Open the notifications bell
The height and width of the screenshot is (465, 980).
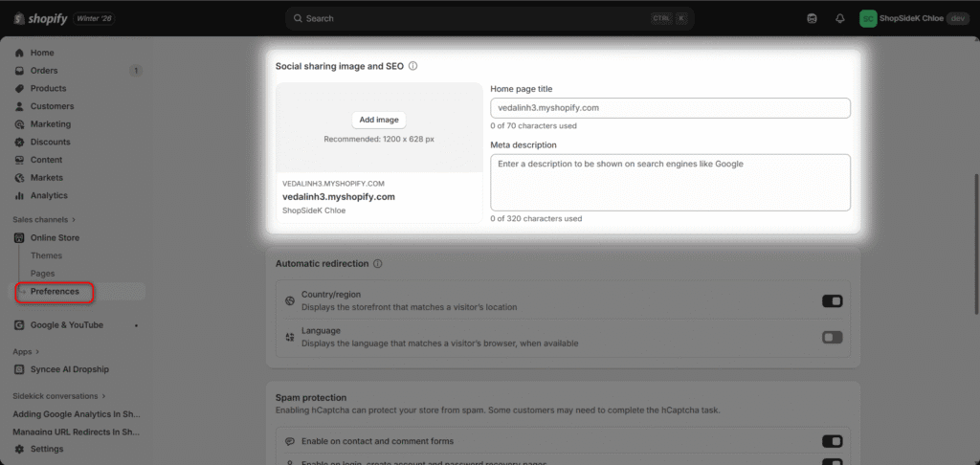(x=840, y=19)
